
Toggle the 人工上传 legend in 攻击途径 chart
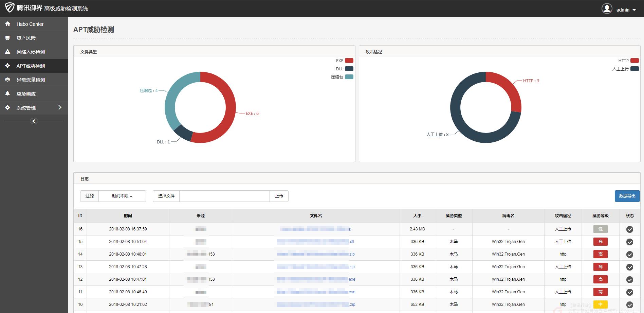(x=625, y=69)
